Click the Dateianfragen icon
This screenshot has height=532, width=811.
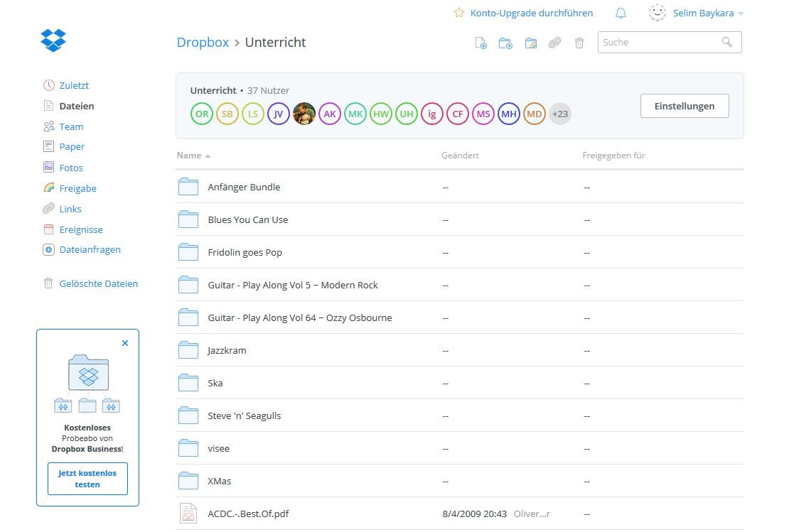pyautogui.click(x=48, y=250)
